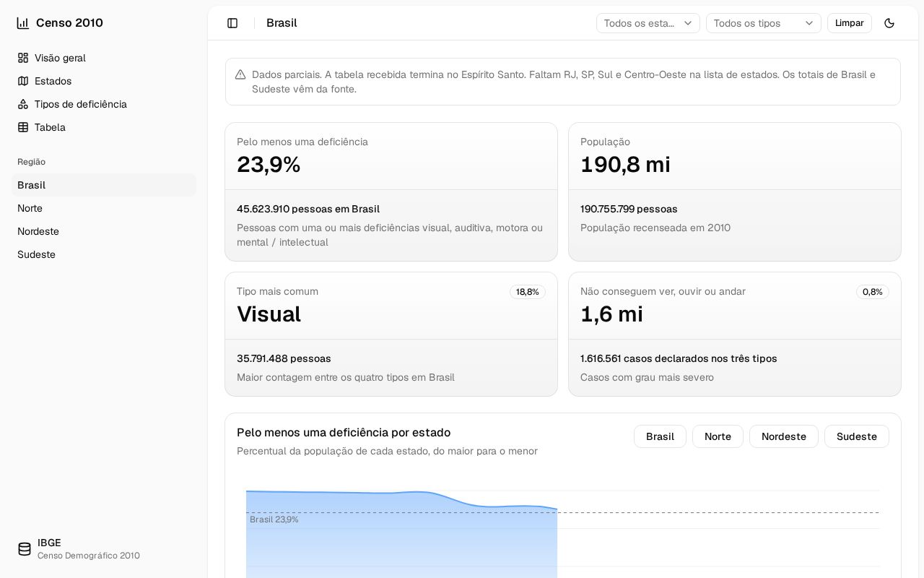Click the Estados map icon
The width and height of the screenshot is (924, 578).
tap(23, 81)
